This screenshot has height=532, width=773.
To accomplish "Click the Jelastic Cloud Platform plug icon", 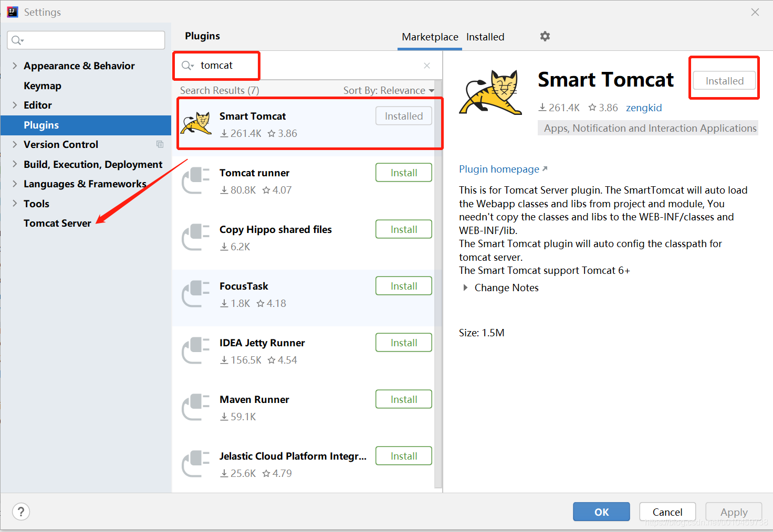I will click(195, 464).
